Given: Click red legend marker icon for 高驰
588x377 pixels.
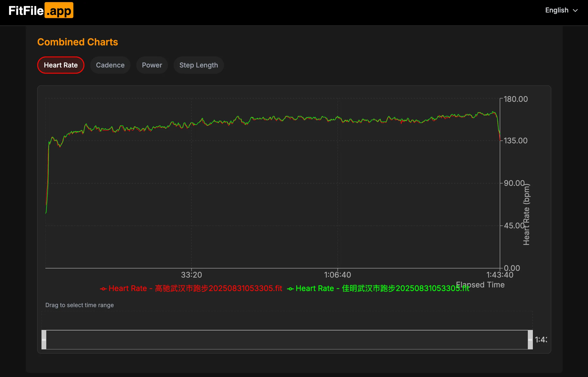Looking at the screenshot, I should pos(103,289).
